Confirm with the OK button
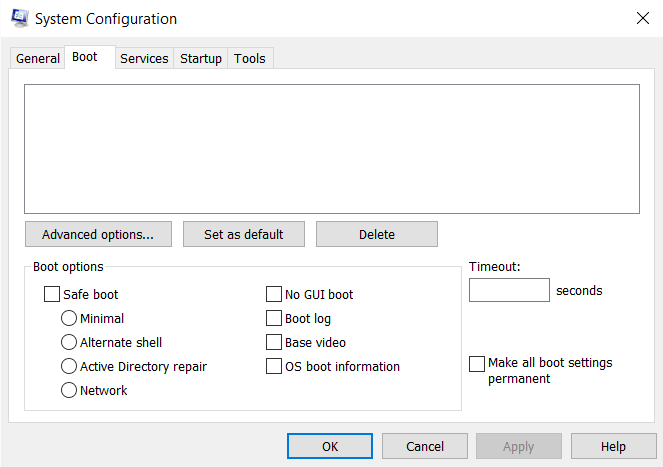This screenshot has height=467, width=663. [x=330, y=446]
